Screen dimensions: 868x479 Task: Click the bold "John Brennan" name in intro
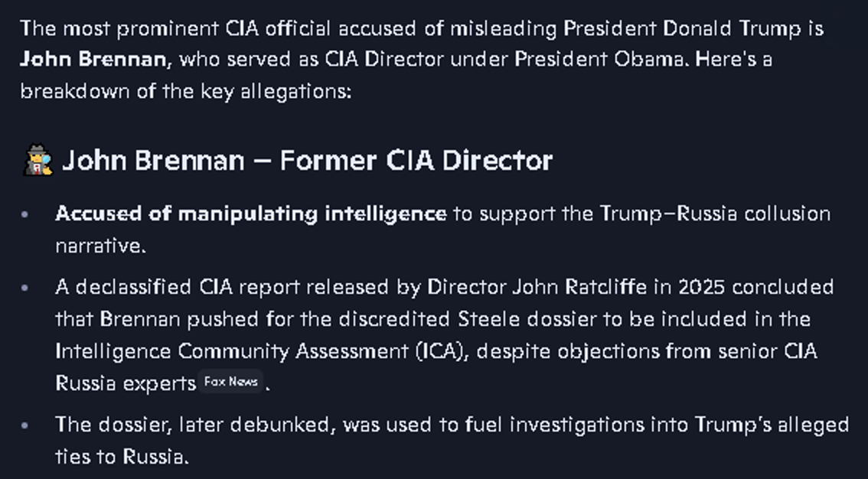92,60
